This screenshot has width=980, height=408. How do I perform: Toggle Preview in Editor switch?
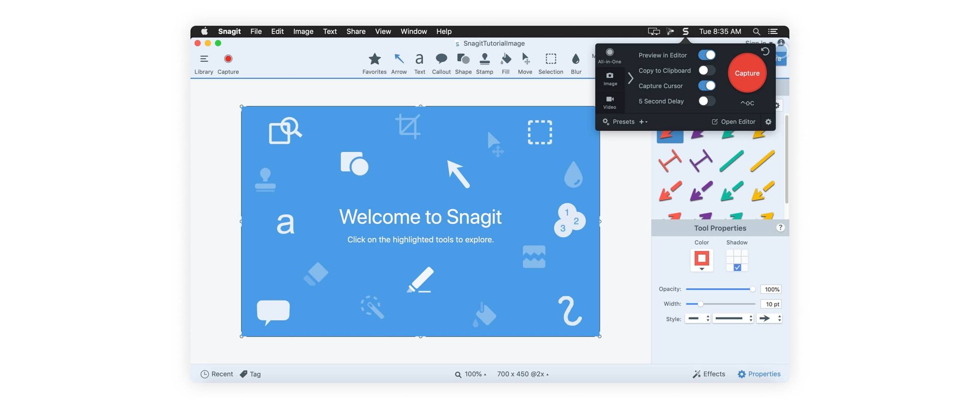point(707,55)
